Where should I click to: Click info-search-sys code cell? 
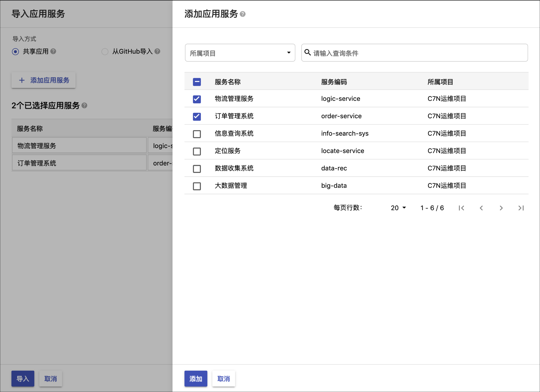pos(345,133)
